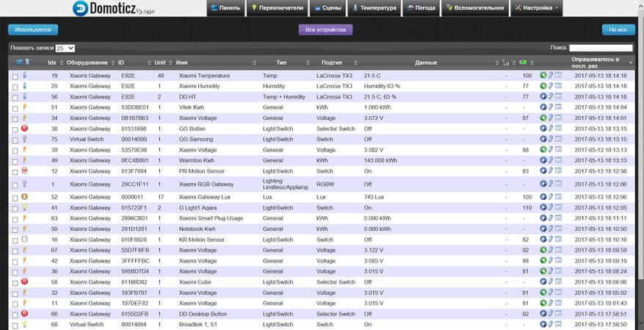Screen dimensions: 644x330
Task: Tick checkbox for Xiaomi Cube row
Action: (15, 283)
